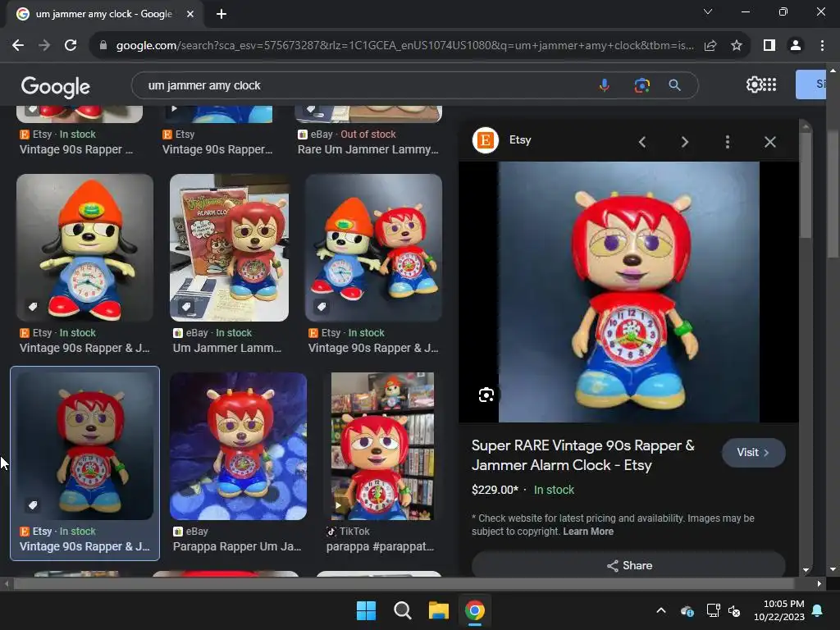
Task: Open the OneDrive cloud tray icon
Action: pos(687,610)
